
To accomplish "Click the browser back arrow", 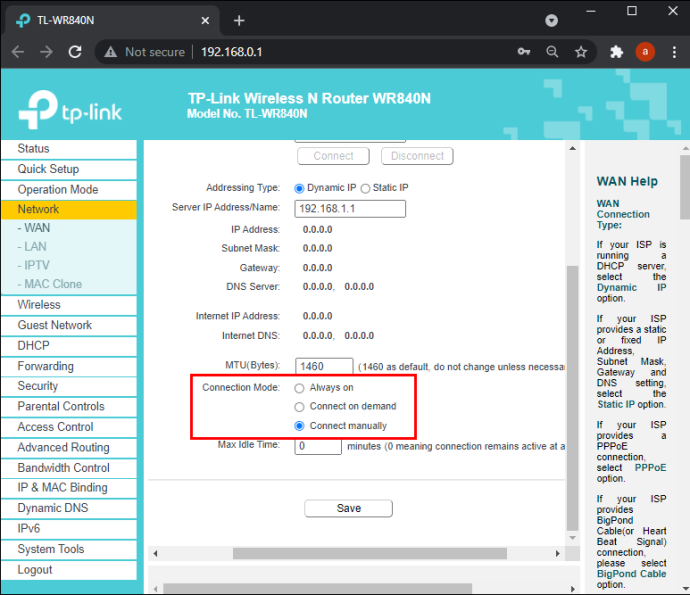I will click(x=18, y=52).
